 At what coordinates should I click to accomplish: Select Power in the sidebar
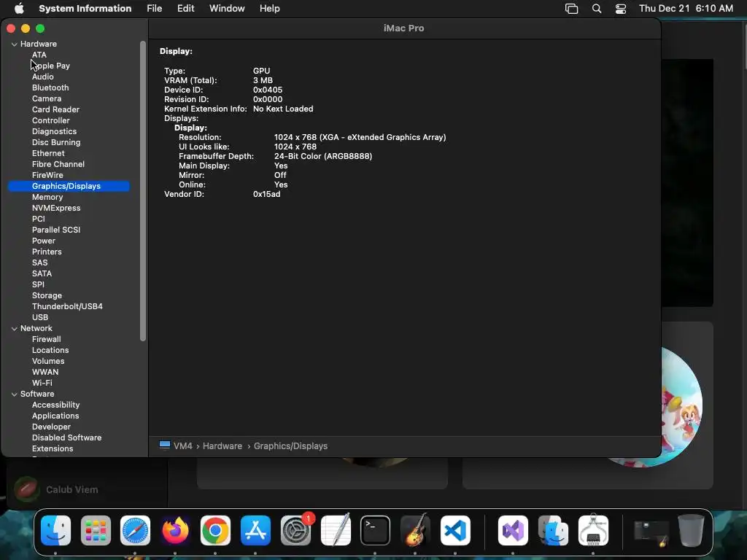(x=44, y=241)
